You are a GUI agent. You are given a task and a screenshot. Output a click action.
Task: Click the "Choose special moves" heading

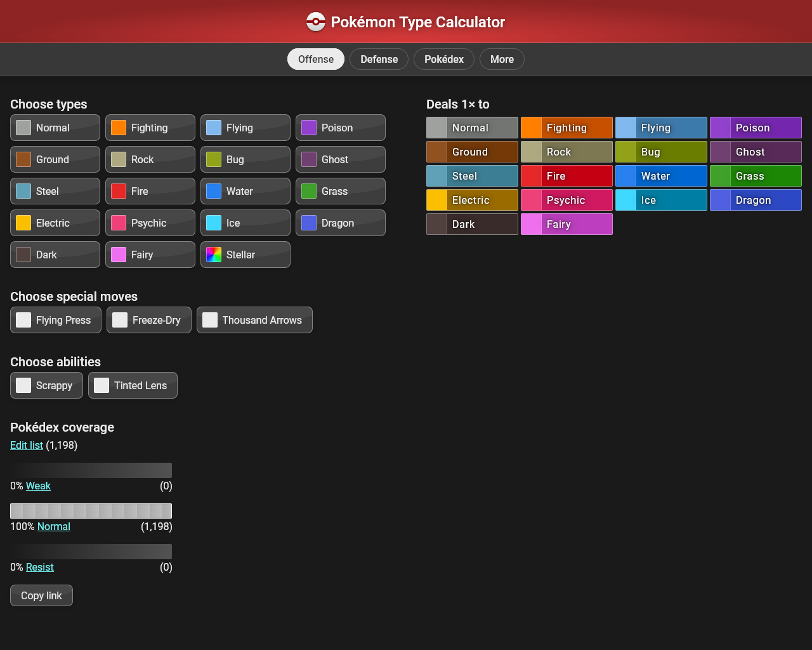coord(74,296)
